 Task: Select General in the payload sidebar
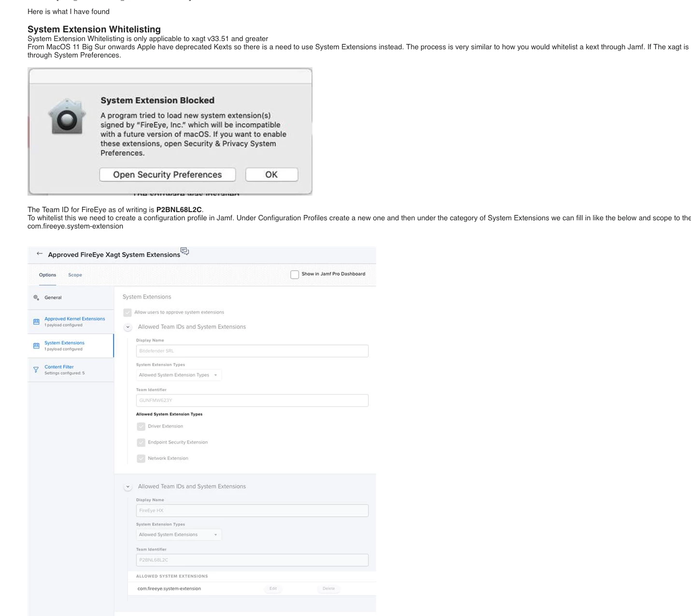(x=71, y=298)
